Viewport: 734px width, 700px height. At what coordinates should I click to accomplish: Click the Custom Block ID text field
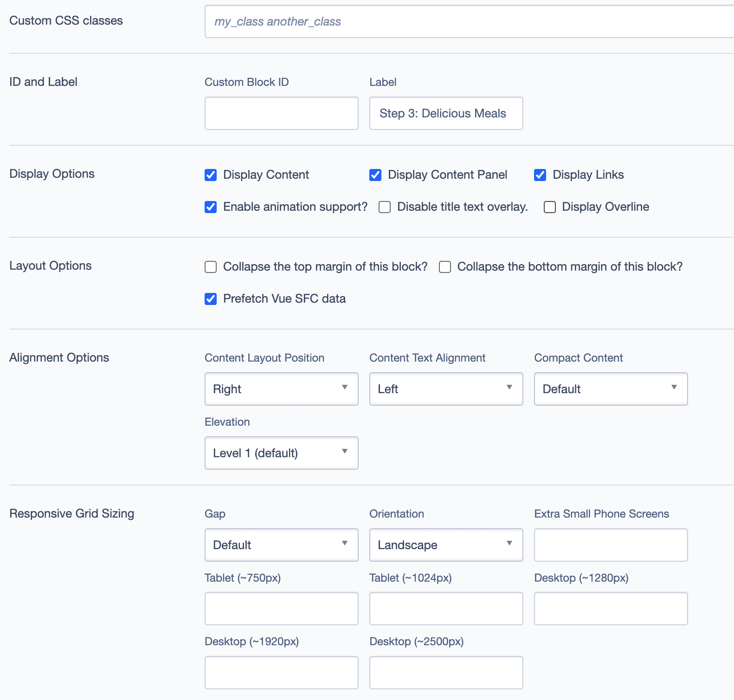[x=281, y=113]
